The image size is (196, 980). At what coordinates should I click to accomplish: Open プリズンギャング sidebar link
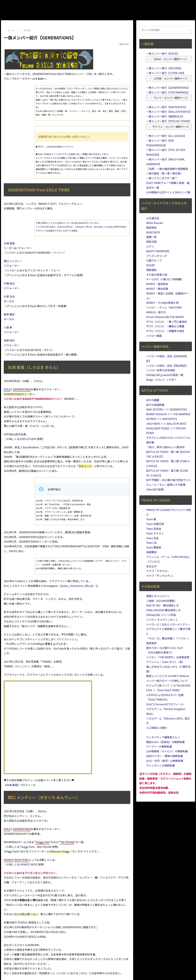156,256
